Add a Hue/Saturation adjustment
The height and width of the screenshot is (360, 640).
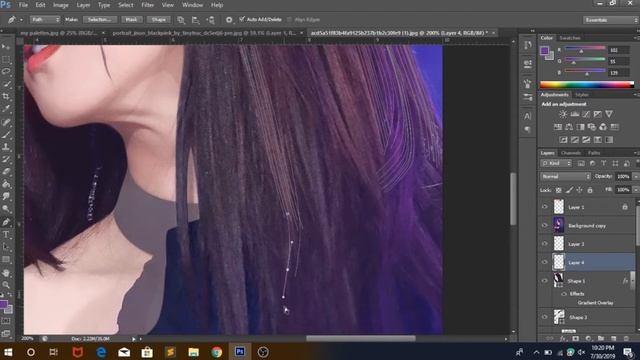click(558, 127)
